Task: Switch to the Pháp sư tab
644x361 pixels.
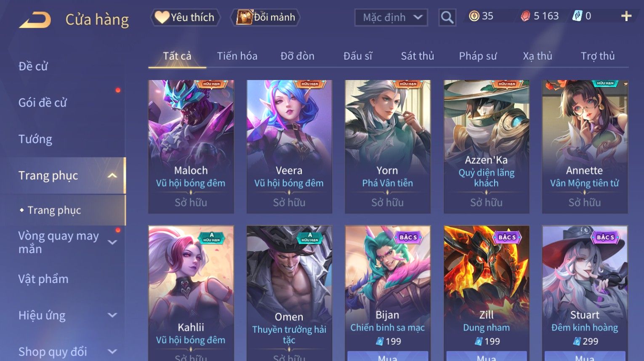Action: click(478, 56)
